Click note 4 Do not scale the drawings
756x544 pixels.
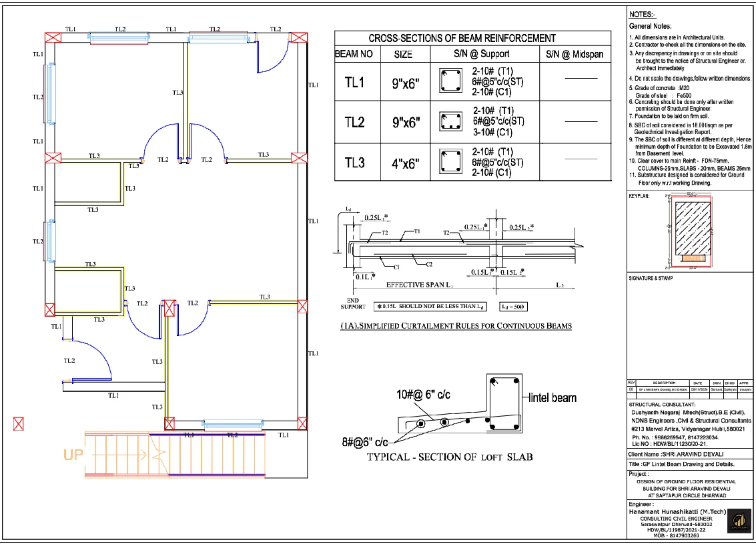point(690,78)
